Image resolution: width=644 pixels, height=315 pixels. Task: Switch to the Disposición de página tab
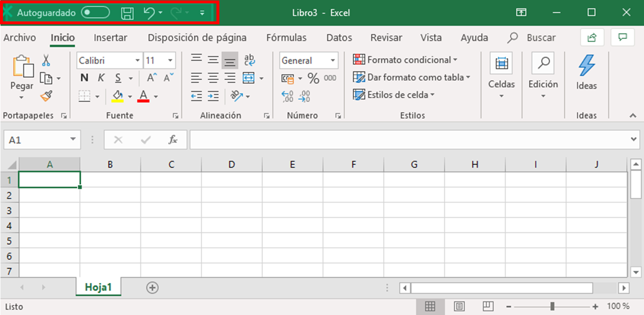[x=197, y=37]
